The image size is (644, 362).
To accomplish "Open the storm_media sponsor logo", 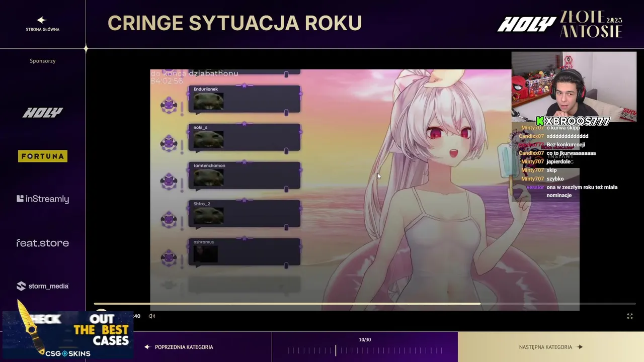I will 43,286.
